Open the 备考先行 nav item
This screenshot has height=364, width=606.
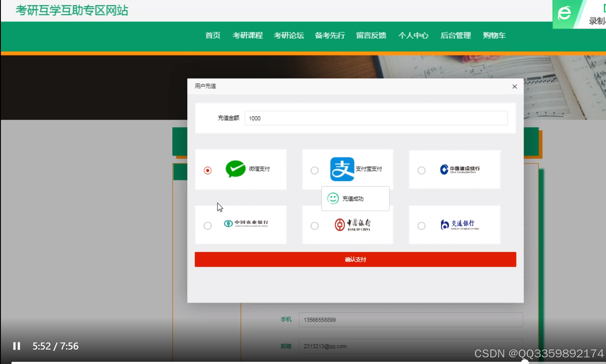[330, 36]
